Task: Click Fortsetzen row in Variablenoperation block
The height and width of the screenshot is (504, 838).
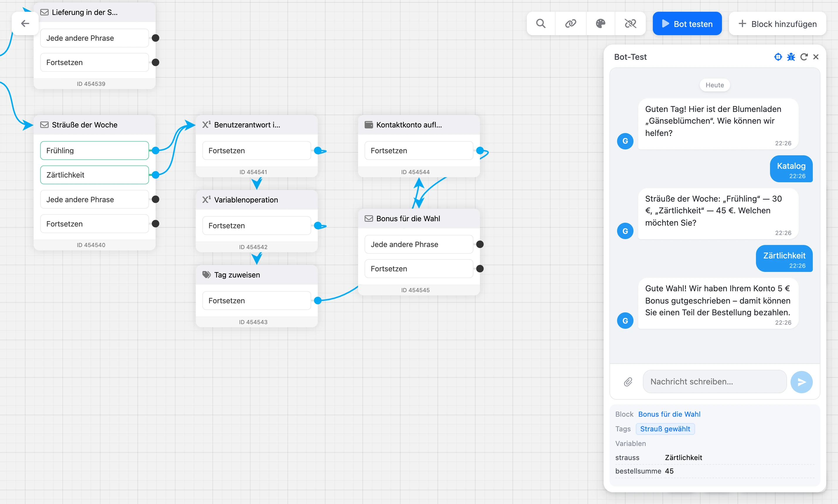Action: coord(257,226)
